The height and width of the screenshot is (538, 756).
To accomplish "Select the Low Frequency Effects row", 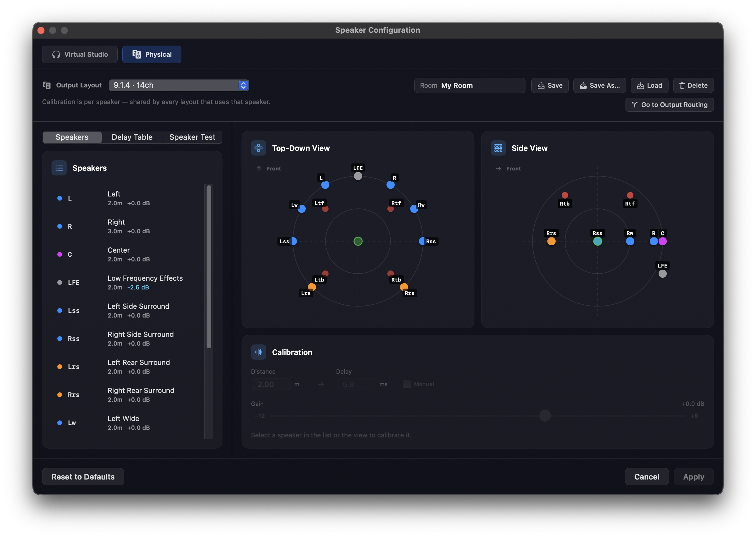I will [128, 282].
